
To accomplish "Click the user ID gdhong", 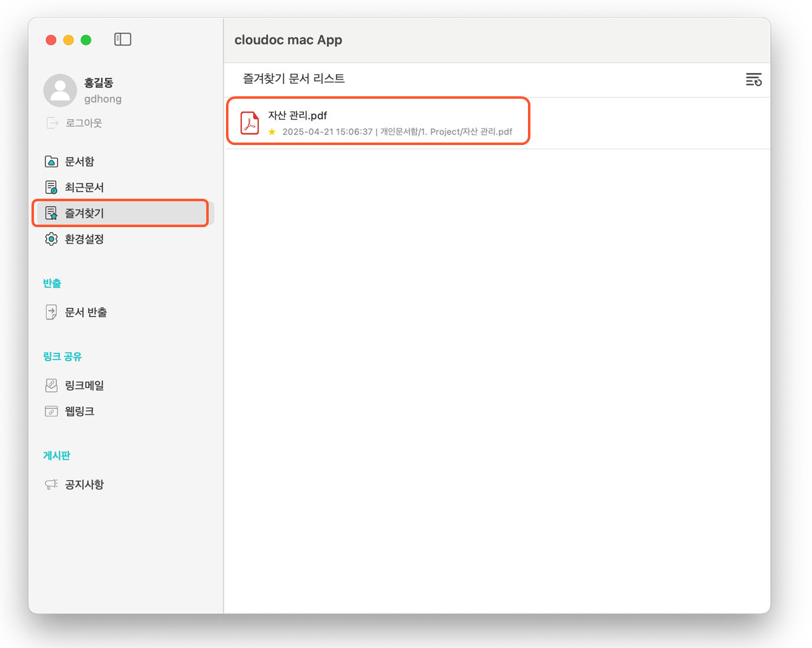I will (103, 99).
